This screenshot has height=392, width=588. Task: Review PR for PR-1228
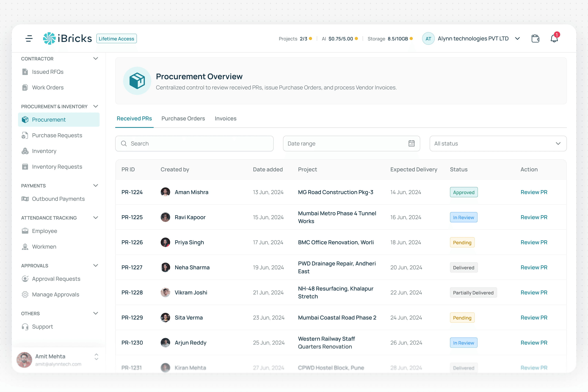tap(534, 292)
